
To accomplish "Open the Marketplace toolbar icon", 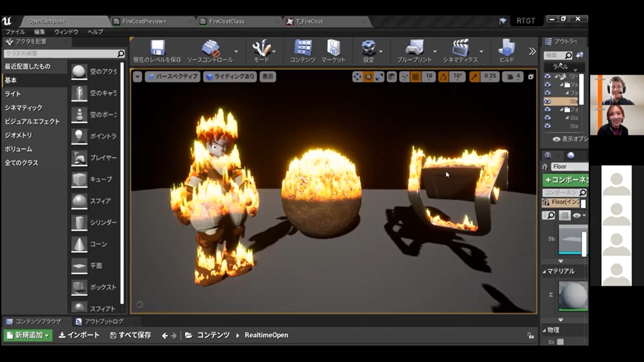I will click(333, 48).
